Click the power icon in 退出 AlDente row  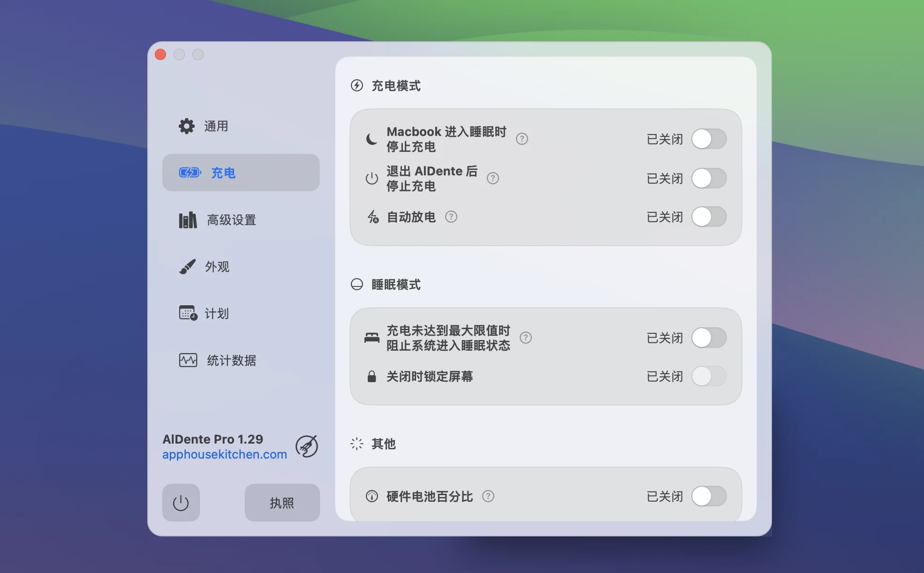point(372,178)
